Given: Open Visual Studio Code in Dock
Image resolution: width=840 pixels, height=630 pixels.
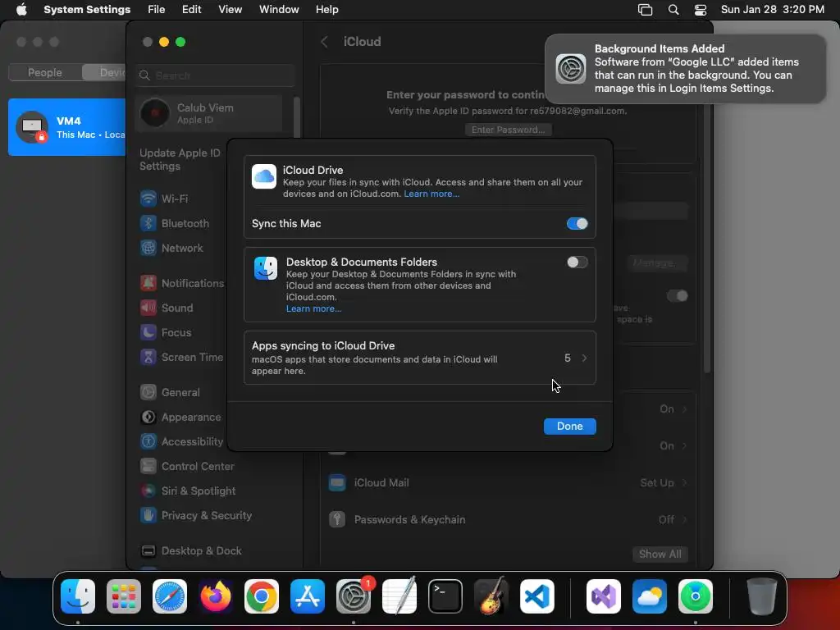Looking at the screenshot, I should [x=537, y=596].
